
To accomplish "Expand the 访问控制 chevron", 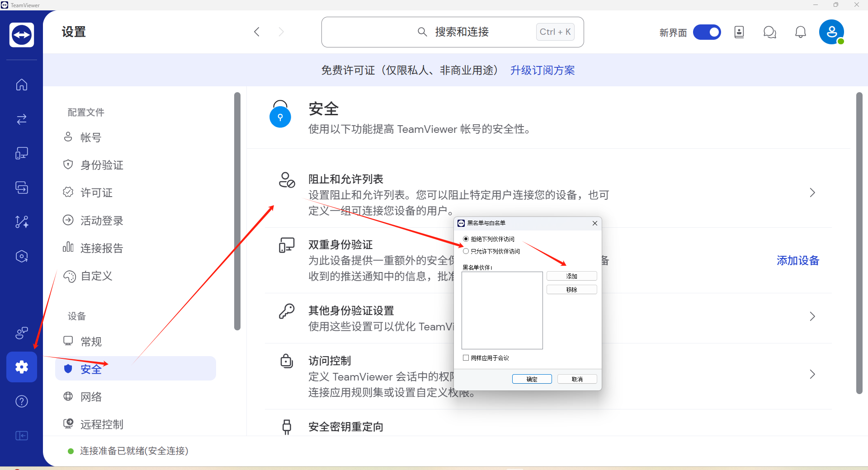I will [812, 374].
